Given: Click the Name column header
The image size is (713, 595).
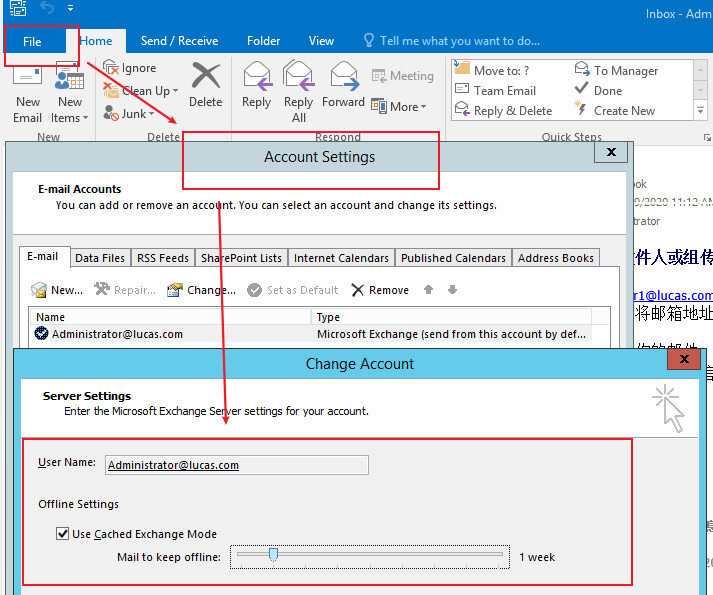Looking at the screenshot, I should click(170, 317).
